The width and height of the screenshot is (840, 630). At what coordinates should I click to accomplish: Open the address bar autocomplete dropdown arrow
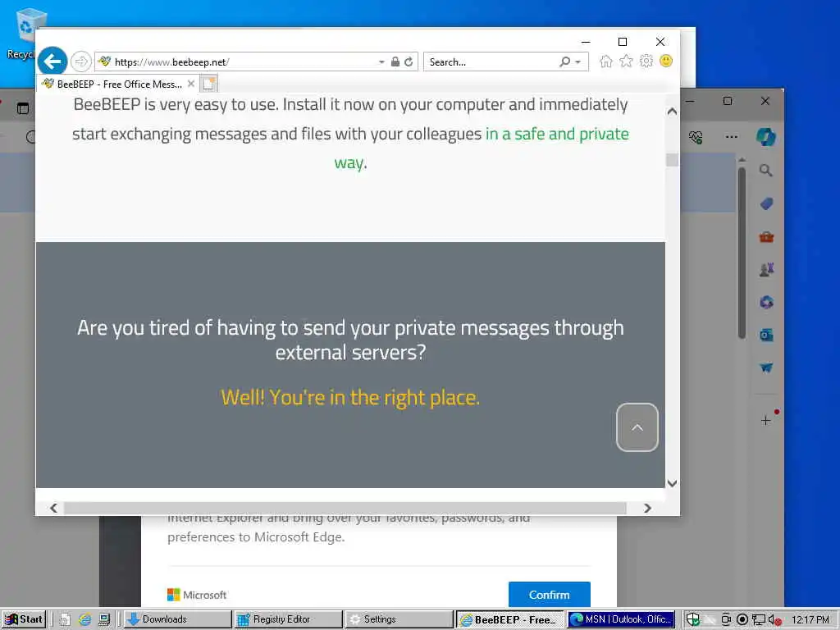[x=381, y=62]
